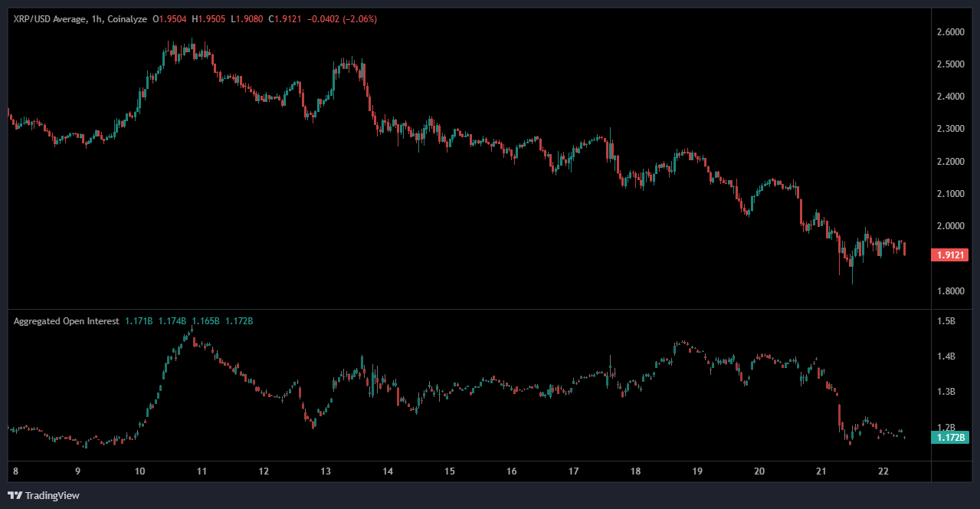
Task: Click the 2.0000 price axis label
Action: pyautogui.click(x=950, y=226)
